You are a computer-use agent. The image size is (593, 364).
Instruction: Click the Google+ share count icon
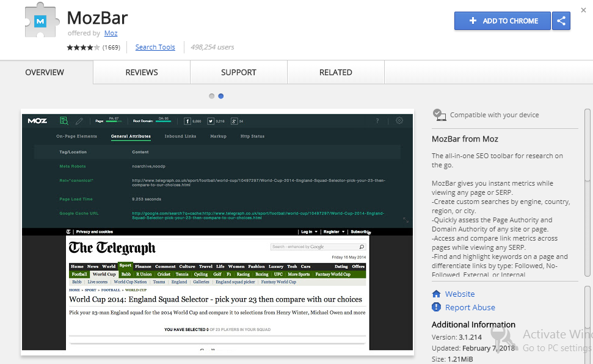[234, 121]
